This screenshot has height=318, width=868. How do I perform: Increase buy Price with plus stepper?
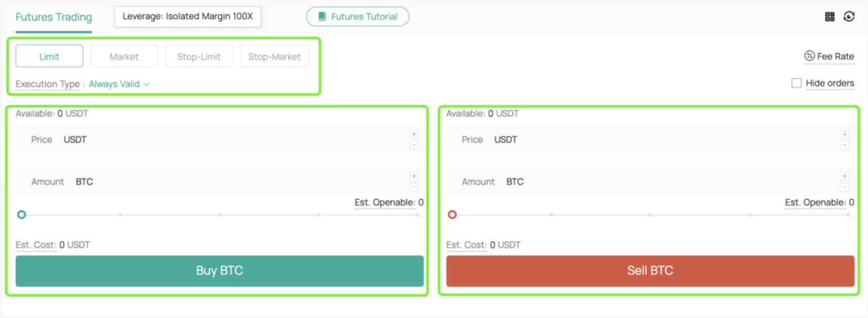(414, 135)
